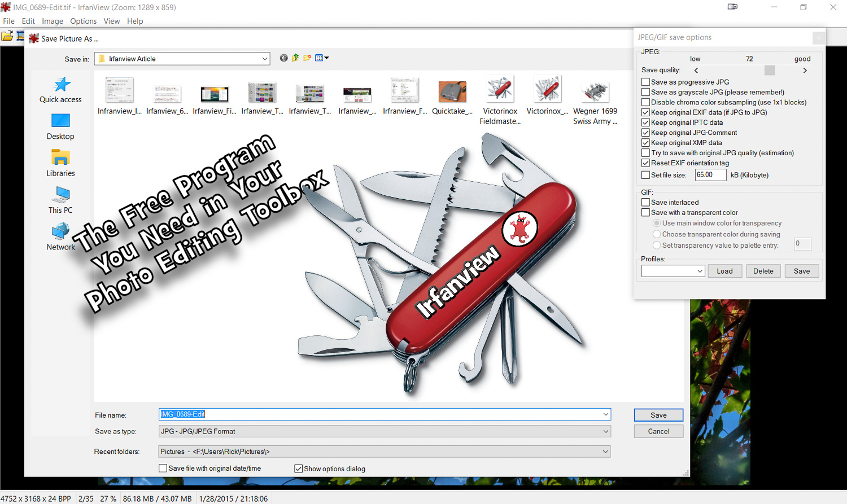Open Libraries in the places sidebar

60,164
